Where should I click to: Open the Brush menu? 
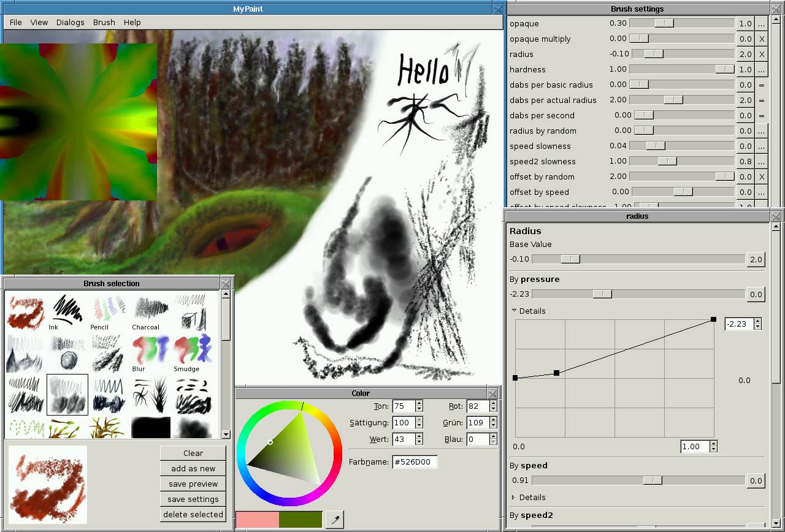[104, 22]
